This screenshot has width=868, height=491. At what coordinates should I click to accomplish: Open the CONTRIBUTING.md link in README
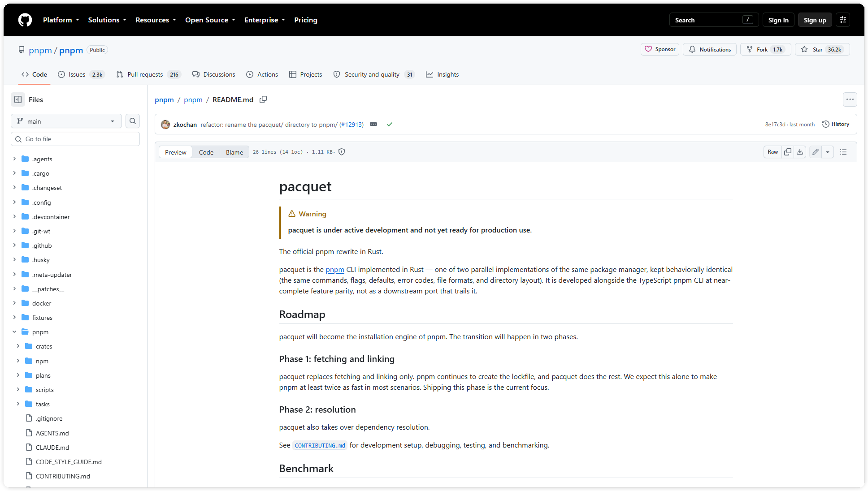tap(320, 445)
